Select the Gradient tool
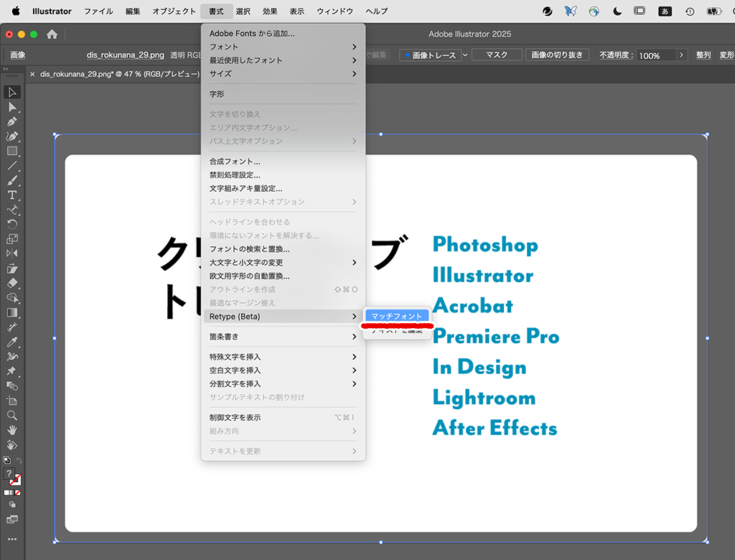 12,313
